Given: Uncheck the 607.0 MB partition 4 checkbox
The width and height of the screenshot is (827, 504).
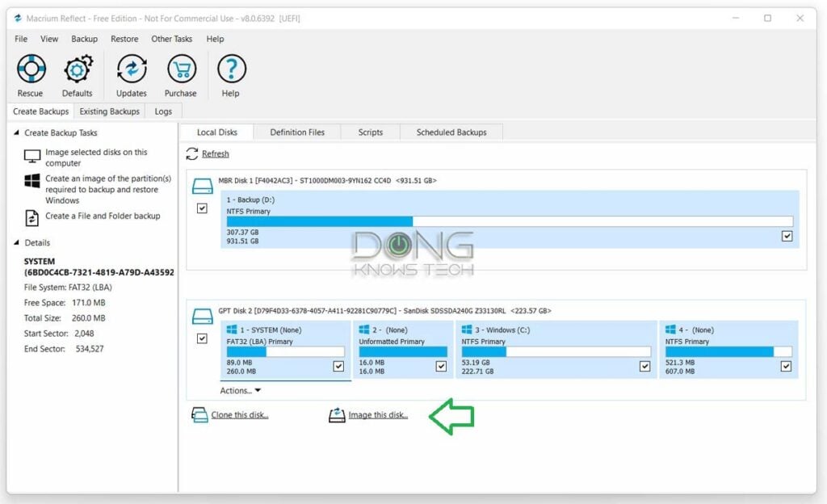Looking at the screenshot, I should point(786,366).
